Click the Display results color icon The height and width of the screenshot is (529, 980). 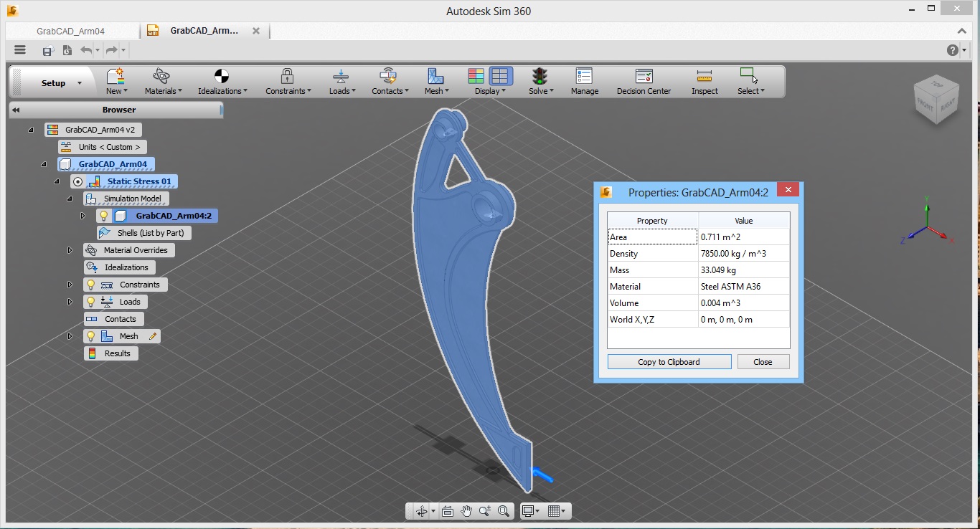pos(476,76)
